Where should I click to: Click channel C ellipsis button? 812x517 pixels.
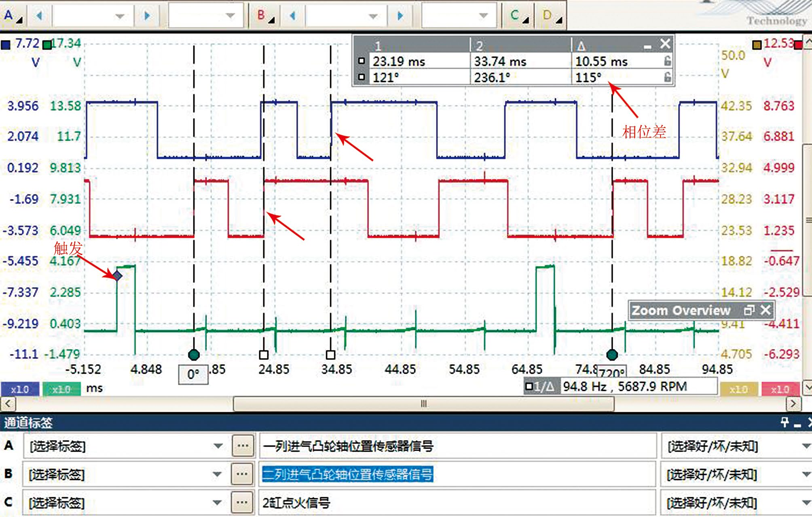pyautogui.click(x=243, y=502)
